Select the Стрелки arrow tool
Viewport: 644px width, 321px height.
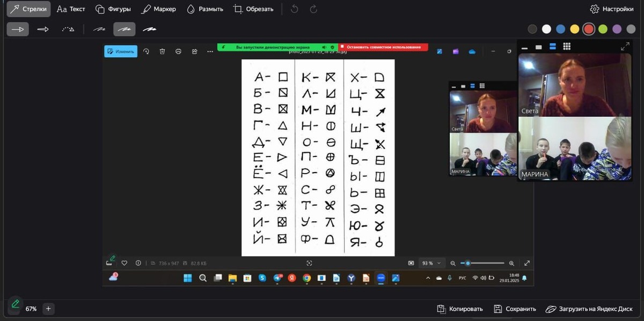pos(28,9)
